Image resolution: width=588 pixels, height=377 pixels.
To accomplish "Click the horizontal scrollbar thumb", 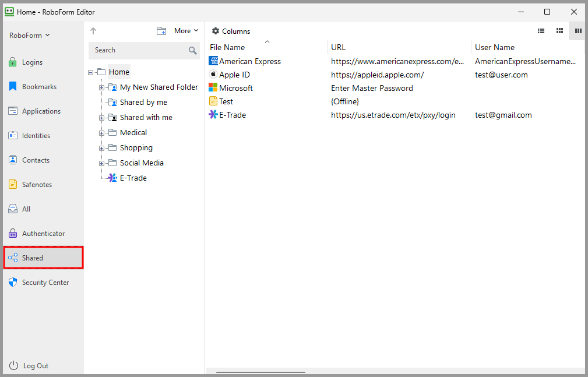I will pyautogui.click(x=260, y=372).
